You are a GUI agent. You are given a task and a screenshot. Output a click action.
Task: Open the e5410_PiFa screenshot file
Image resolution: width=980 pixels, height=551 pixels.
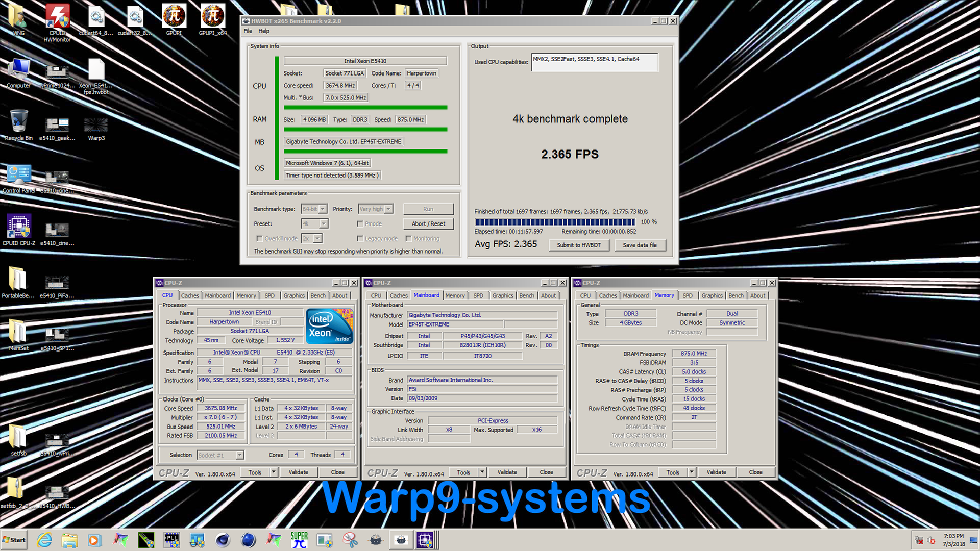(x=57, y=286)
